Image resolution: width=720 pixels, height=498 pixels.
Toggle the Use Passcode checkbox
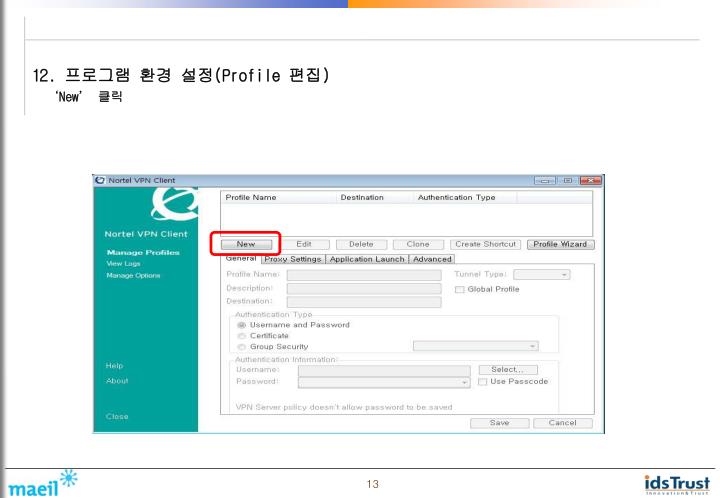(x=483, y=382)
